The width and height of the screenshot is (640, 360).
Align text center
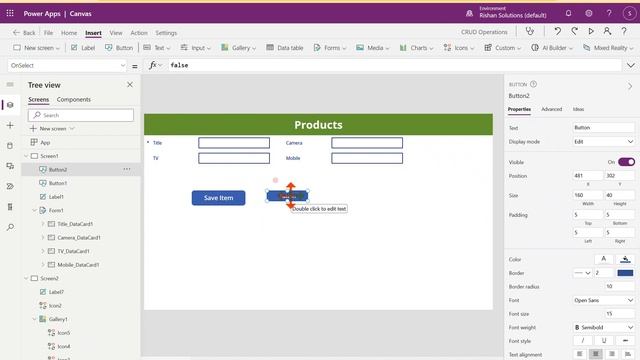coord(596,354)
